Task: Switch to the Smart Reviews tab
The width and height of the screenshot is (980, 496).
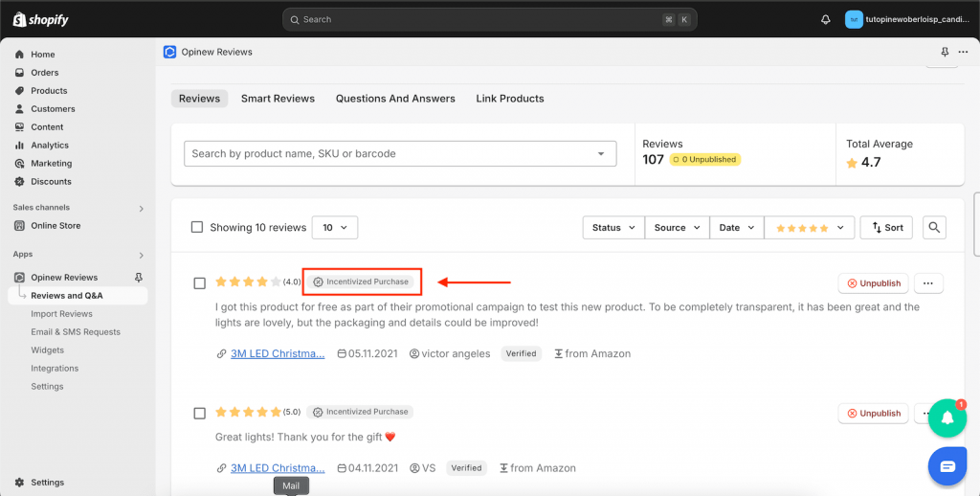Action: (x=278, y=99)
